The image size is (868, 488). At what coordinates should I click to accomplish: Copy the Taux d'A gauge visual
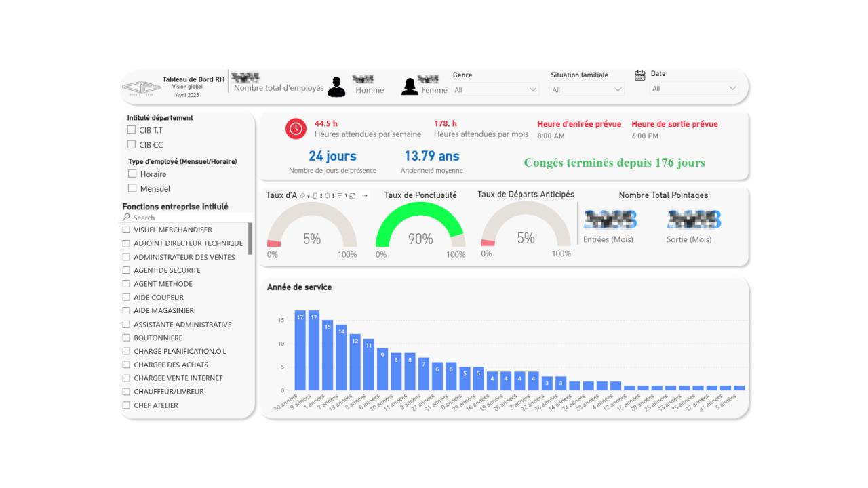(315, 195)
